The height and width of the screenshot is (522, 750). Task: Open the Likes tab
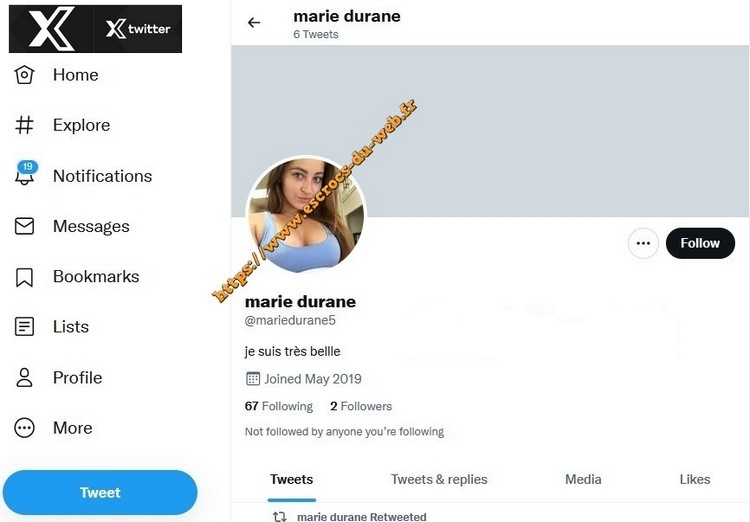(695, 479)
